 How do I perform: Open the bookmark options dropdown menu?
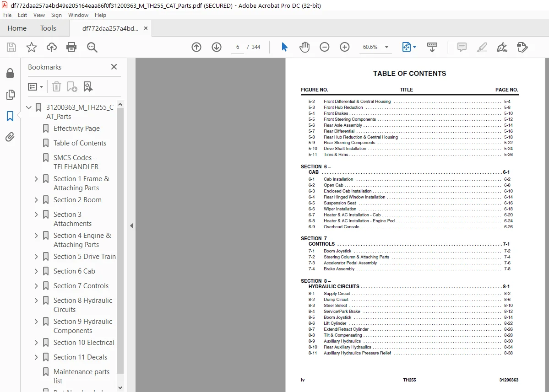point(35,86)
